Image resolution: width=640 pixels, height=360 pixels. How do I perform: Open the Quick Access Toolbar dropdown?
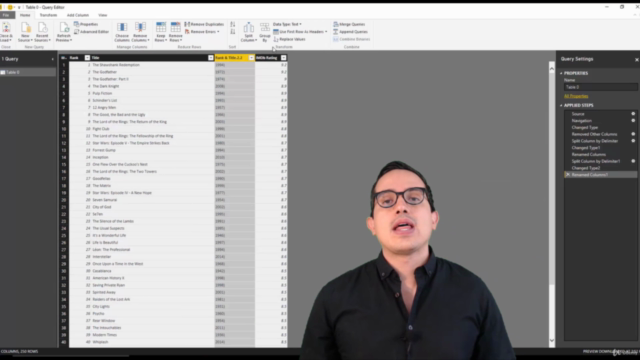(19, 7)
